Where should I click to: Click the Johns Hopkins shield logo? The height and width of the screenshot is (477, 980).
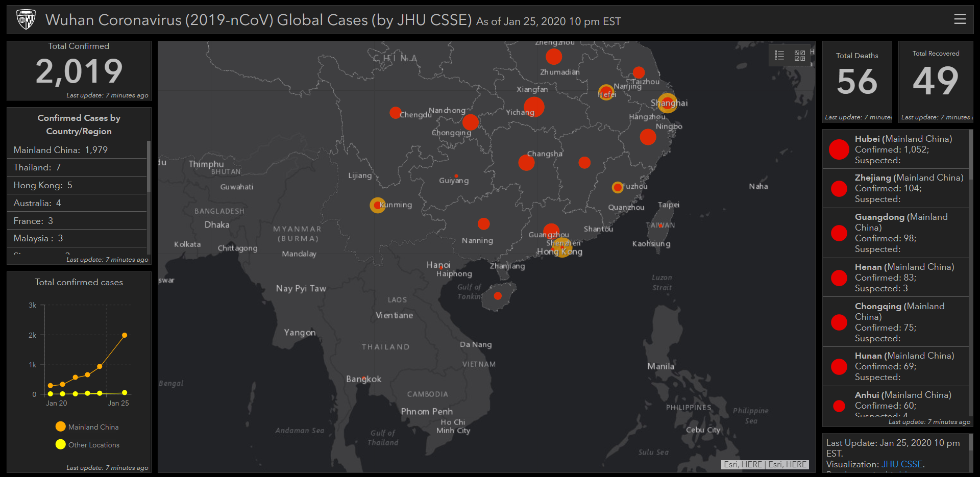click(x=26, y=20)
